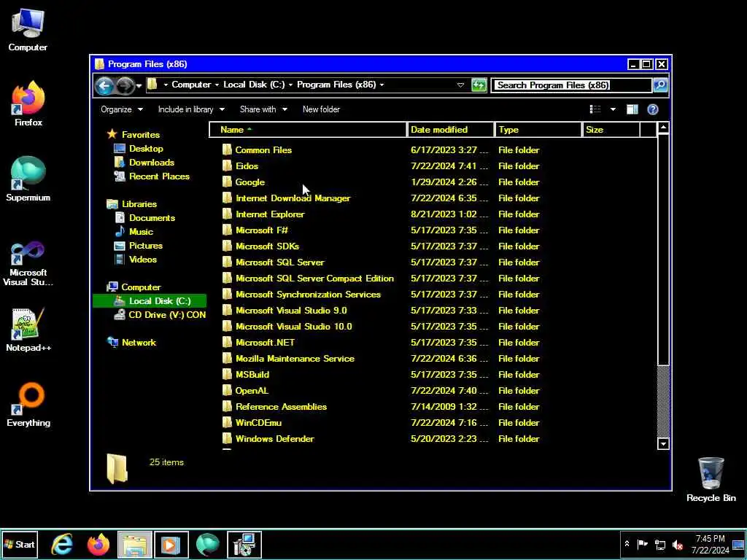Click the scrollbar down arrow in file list
The height and width of the screenshot is (560, 747).
pyautogui.click(x=663, y=444)
